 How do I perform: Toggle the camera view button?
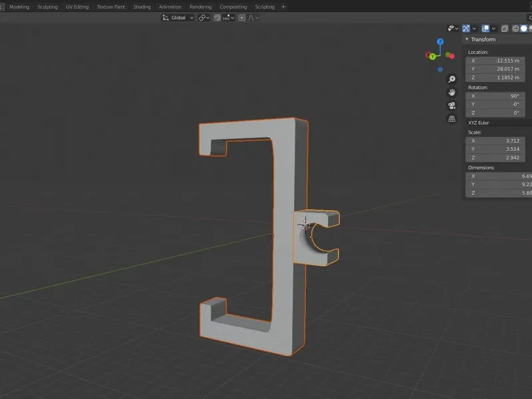click(x=452, y=106)
